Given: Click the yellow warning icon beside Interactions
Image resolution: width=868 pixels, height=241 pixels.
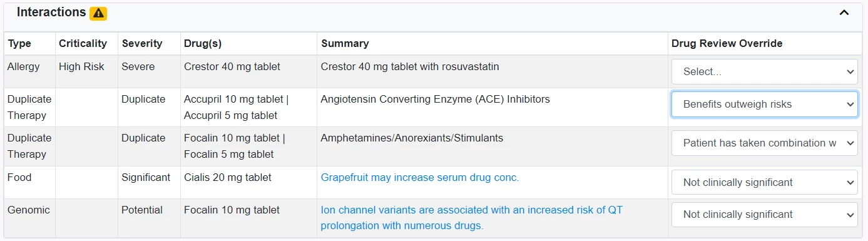Looking at the screenshot, I should [x=98, y=13].
